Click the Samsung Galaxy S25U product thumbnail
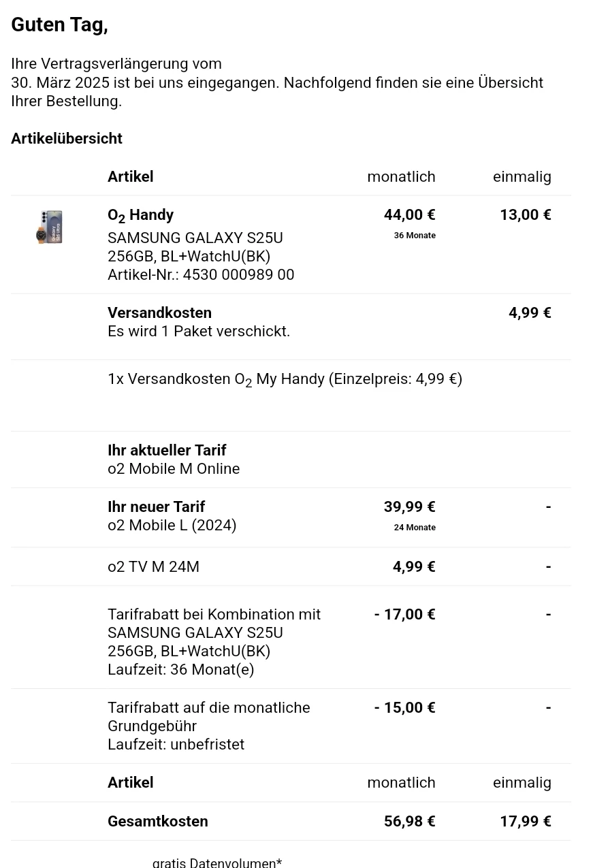The image size is (593, 868). [x=50, y=227]
